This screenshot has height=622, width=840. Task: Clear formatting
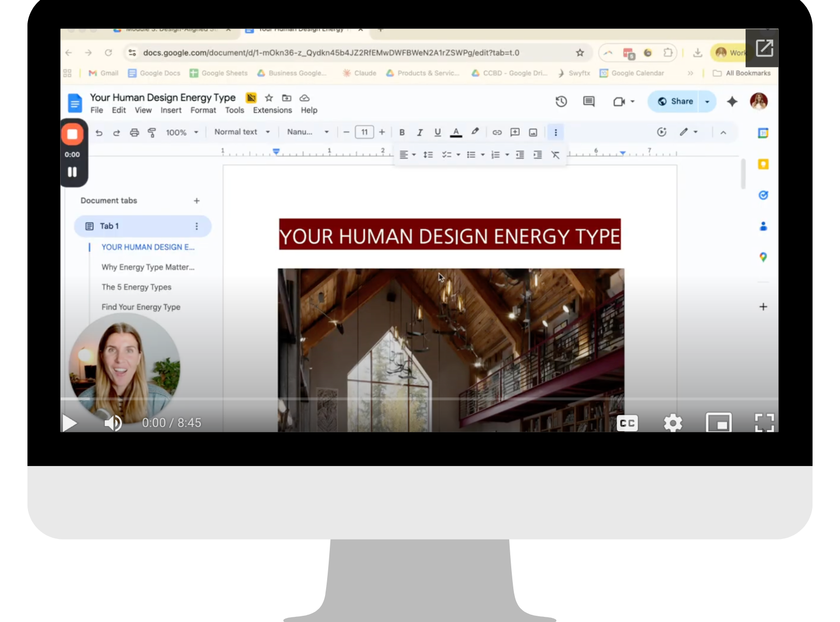[555, 155]
